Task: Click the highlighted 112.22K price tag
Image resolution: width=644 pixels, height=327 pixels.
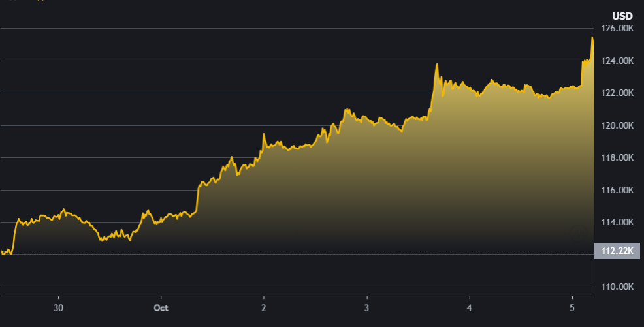Action: pos(617,251)
